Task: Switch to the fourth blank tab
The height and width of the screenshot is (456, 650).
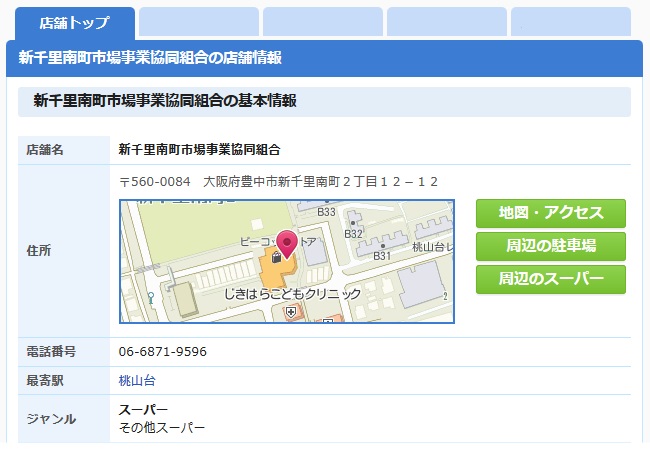Action: (446, 22)
